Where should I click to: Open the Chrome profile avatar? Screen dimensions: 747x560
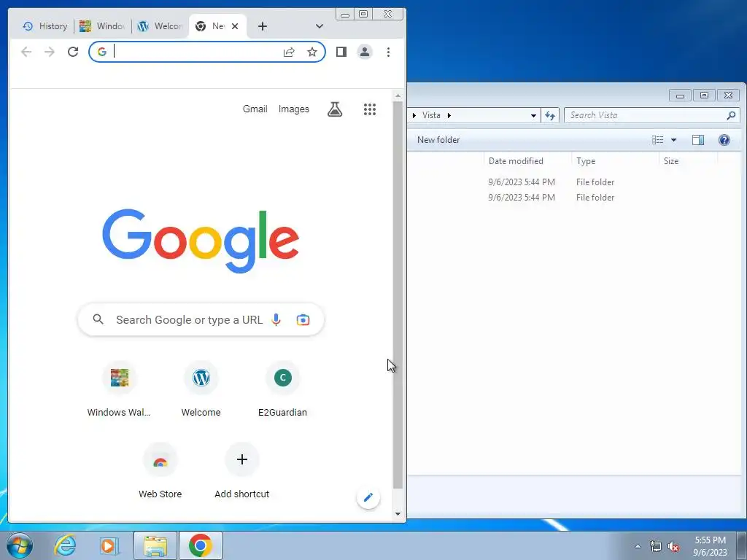pyautogui.click(x=365, y=52)
